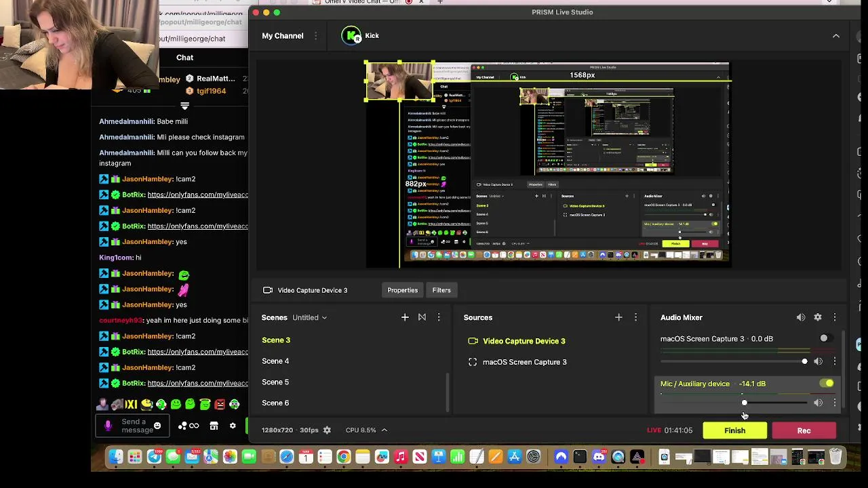Image resolution: width=868 pixels, height=488 pixels.
Task: Open Trash in the Dock
Action: (x=835, y=457)
